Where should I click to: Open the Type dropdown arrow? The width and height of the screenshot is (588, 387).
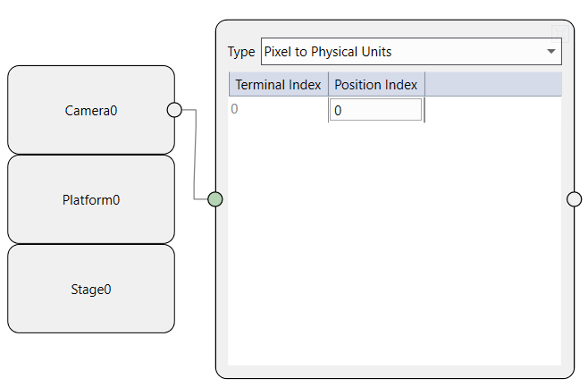(550, 52)
